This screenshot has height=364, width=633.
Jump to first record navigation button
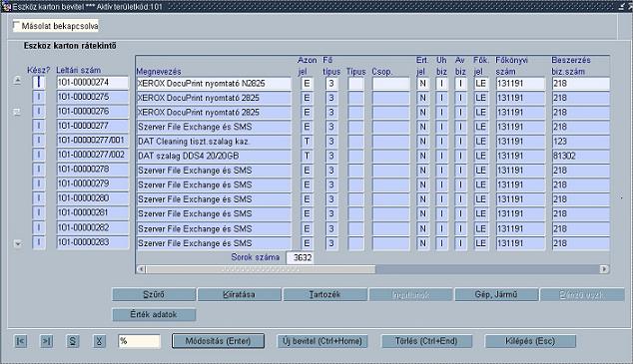21,341
